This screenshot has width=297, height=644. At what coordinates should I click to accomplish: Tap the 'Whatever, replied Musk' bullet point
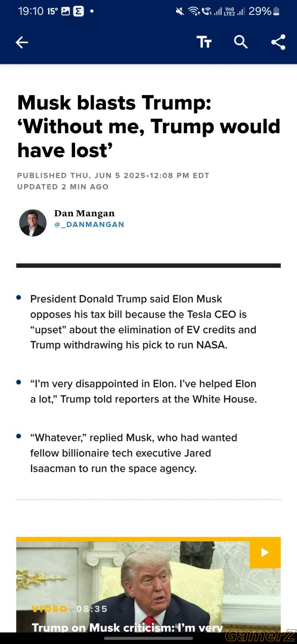pos(133,453)
